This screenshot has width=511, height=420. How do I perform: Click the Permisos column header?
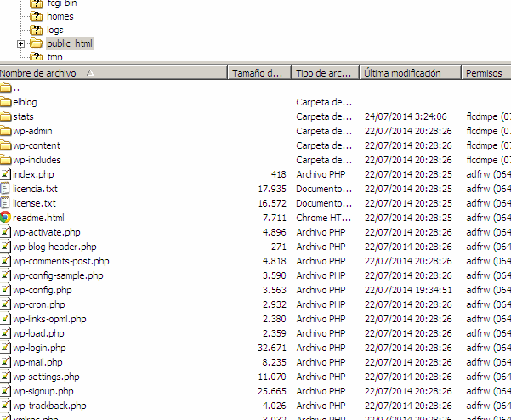[485, 73]
